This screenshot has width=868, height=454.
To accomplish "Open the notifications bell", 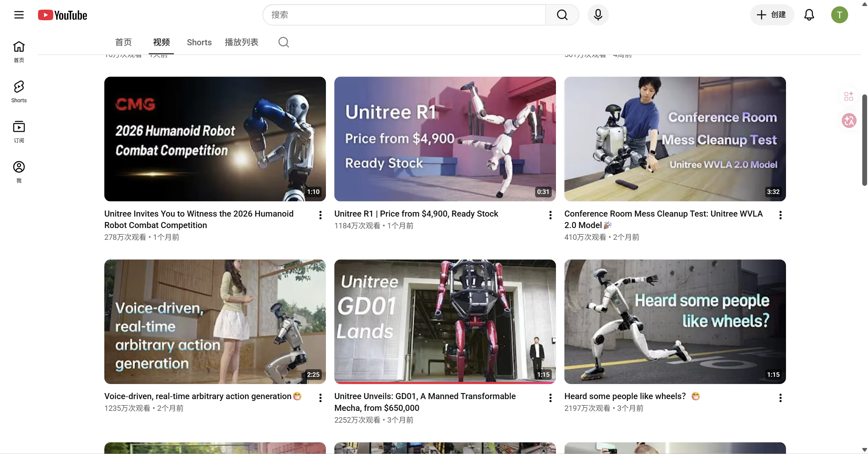I will 809,15.
